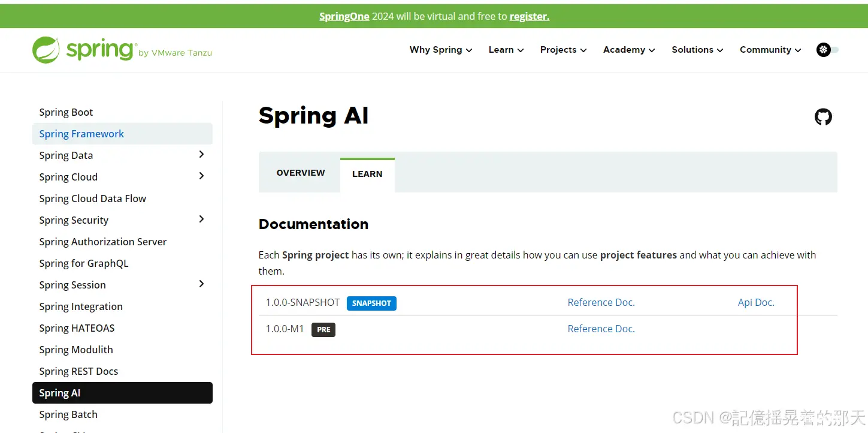Follow the register link in the banner
This screenshot has width=868, height=433.
(530, 16)
